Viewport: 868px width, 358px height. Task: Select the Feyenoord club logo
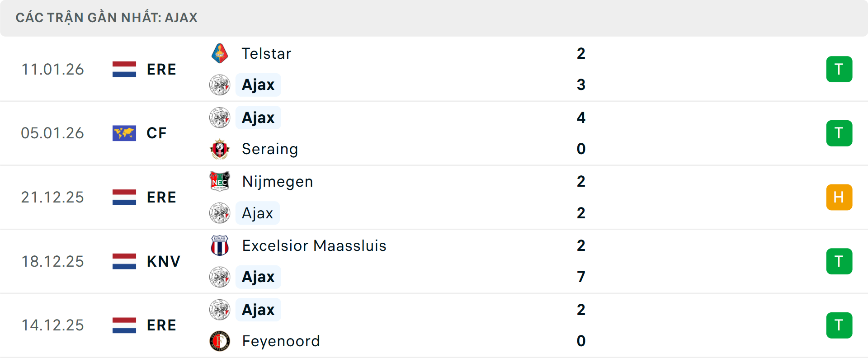[x=220, y=341]
